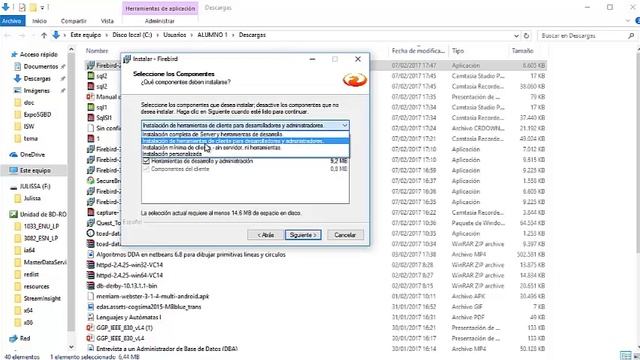The height and width of the screenshot is (360, 640).
Task: Expand the ribbon chevron at top right
Action: click(x=628, y=21)
